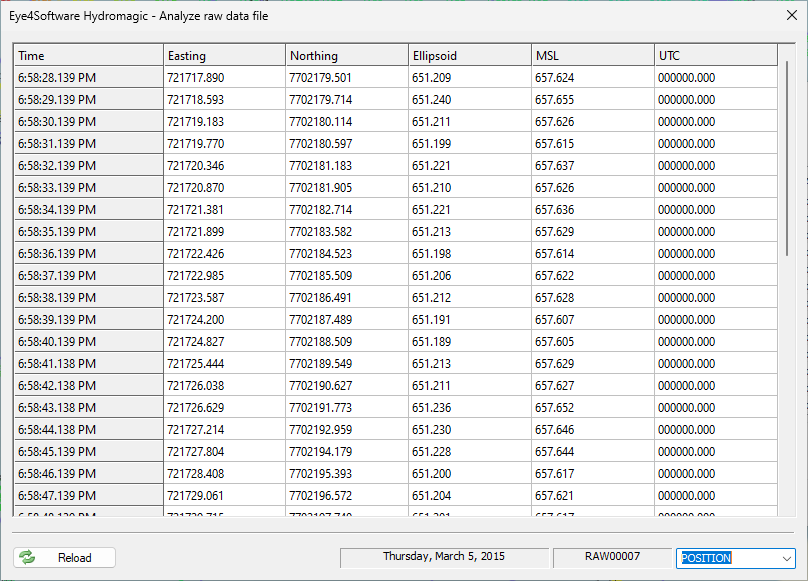Click Northing cell 7702183.582
Image resolution: width=808 pixels, height=581 pixels.
coord(347,231)
